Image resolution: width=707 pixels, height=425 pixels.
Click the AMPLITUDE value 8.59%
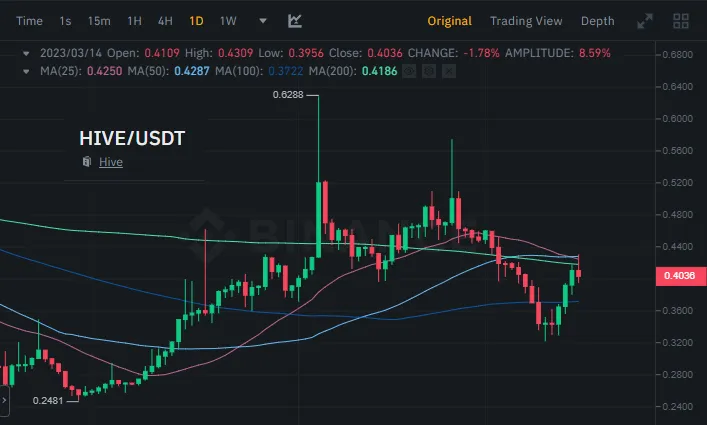(595, 53)
